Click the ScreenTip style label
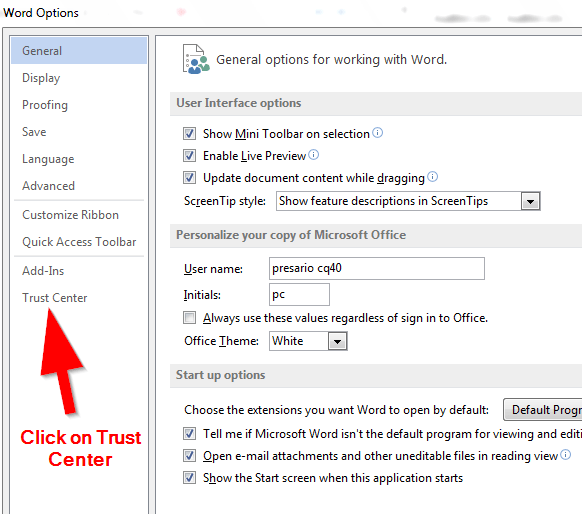 pos(225,201)
